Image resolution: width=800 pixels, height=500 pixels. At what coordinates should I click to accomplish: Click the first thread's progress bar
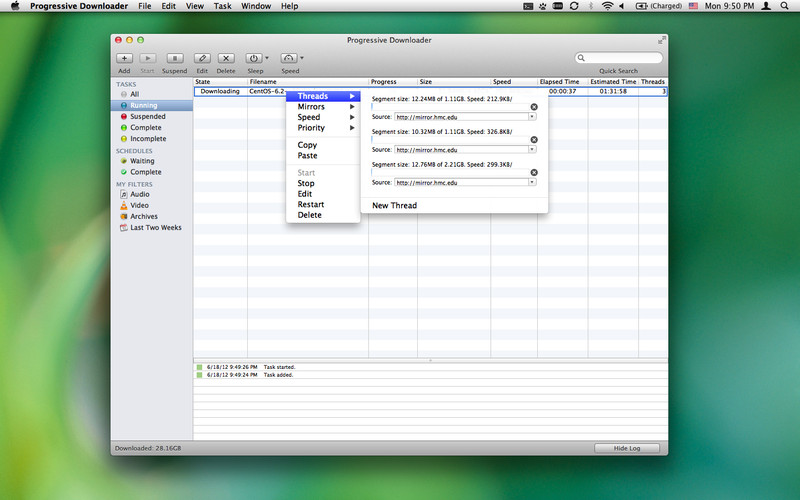(x=449, y=107)
